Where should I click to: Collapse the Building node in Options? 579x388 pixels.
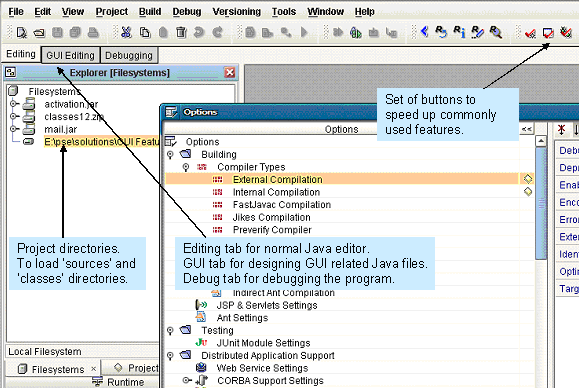(x=170, y=155)
